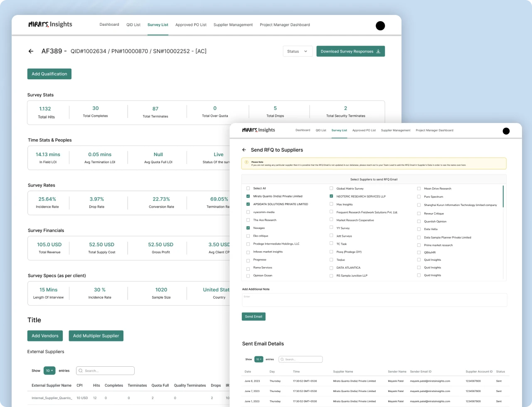532x407 pixels.
Task: Click the info icon in the Please Note banner
Action: click(246, 162)
